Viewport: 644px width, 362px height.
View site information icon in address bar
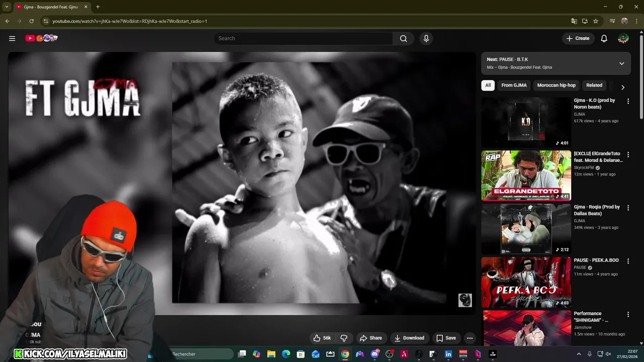pyautogui.click(x=45, y=21)
